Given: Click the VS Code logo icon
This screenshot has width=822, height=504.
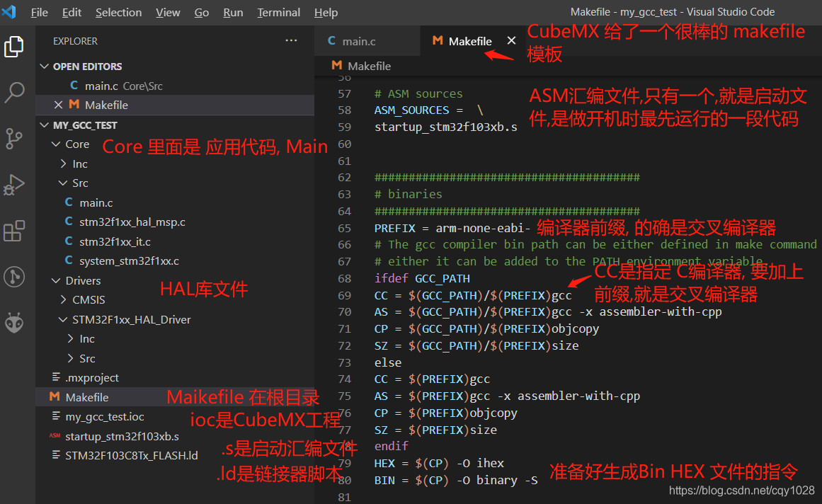Looking at the screenshot, I should pyautogui.click(x=9, y=11).
